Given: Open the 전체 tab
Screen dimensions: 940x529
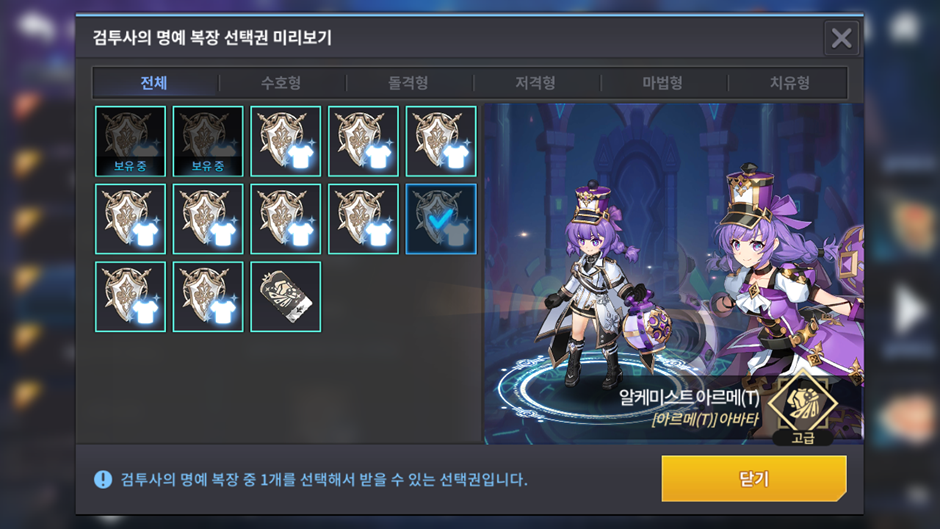Looking at the screenshot, I should 154,83.
